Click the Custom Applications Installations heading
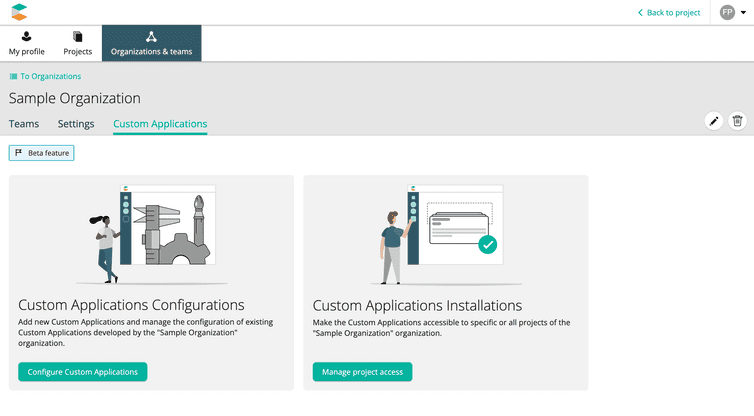Screen dimensions: 754x416 417,305
